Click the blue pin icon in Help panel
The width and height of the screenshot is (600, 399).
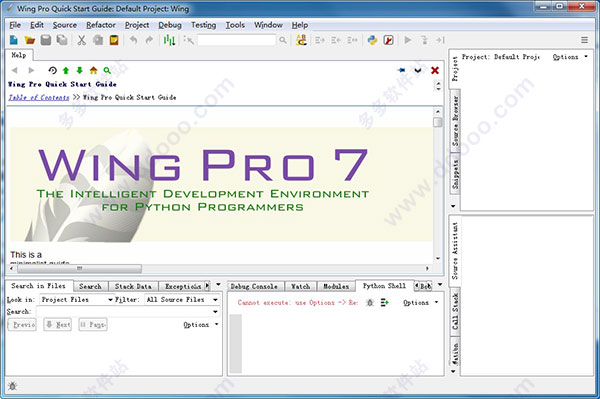tap(401, 70)
